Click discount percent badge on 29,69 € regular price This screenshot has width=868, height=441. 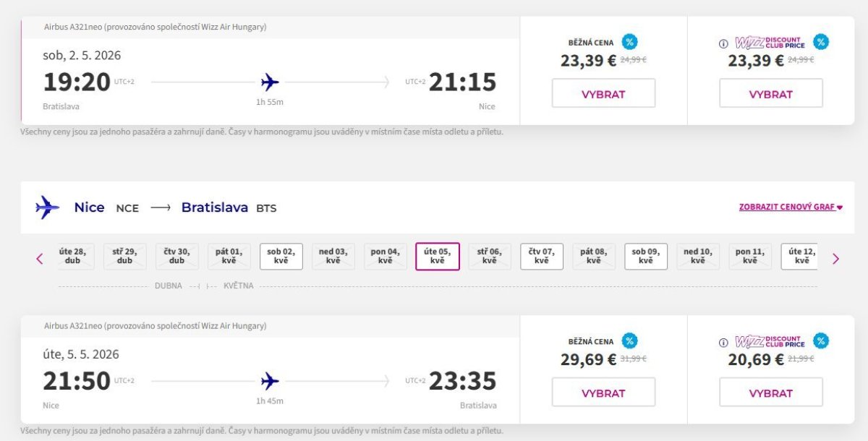click(630, 341)
